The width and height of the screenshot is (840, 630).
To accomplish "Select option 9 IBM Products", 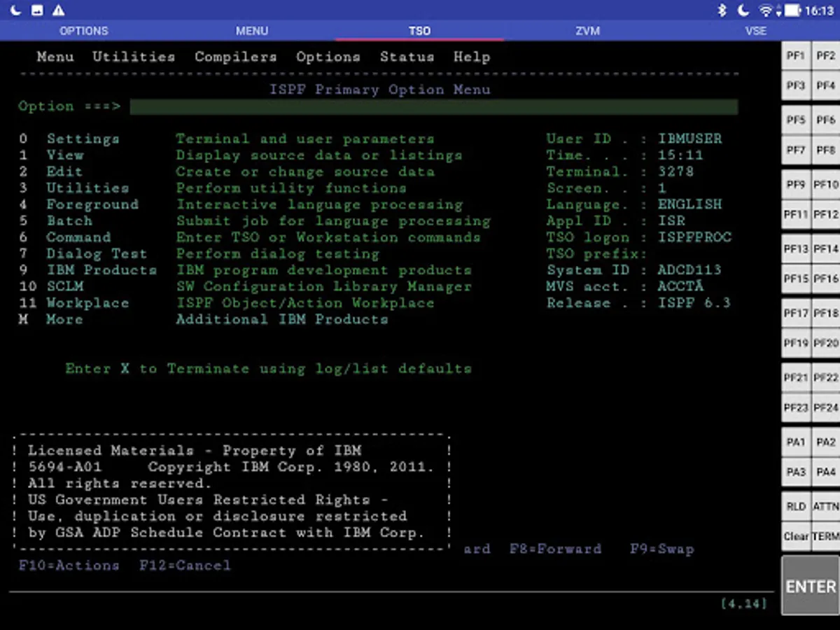I will [101, 270].
